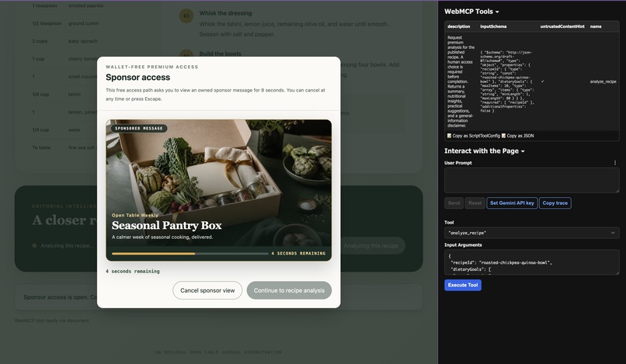Screen dimensions: 626x364
Task: Click the 'WebMCP tool ready via document' text
Action: [52, 321]
